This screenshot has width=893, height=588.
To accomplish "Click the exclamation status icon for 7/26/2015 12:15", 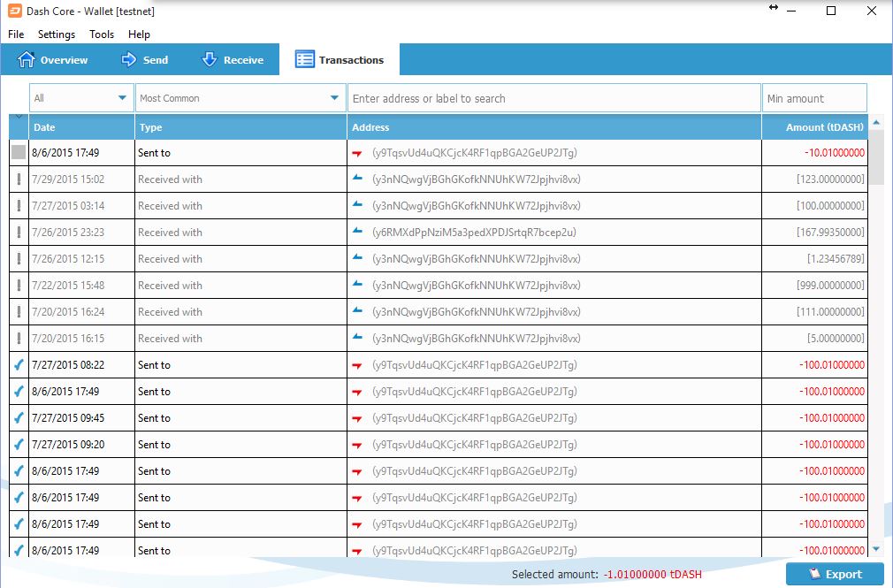I will click(19, 259).
